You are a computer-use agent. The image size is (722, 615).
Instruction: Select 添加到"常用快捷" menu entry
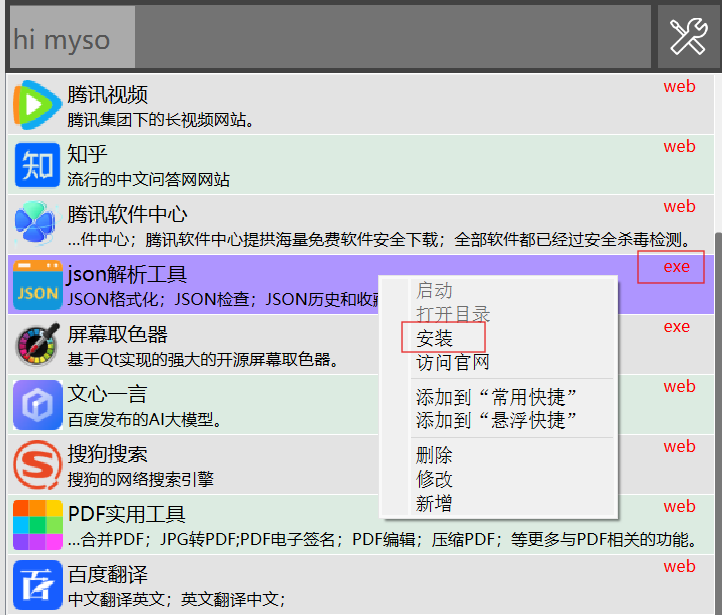(496, 397)
